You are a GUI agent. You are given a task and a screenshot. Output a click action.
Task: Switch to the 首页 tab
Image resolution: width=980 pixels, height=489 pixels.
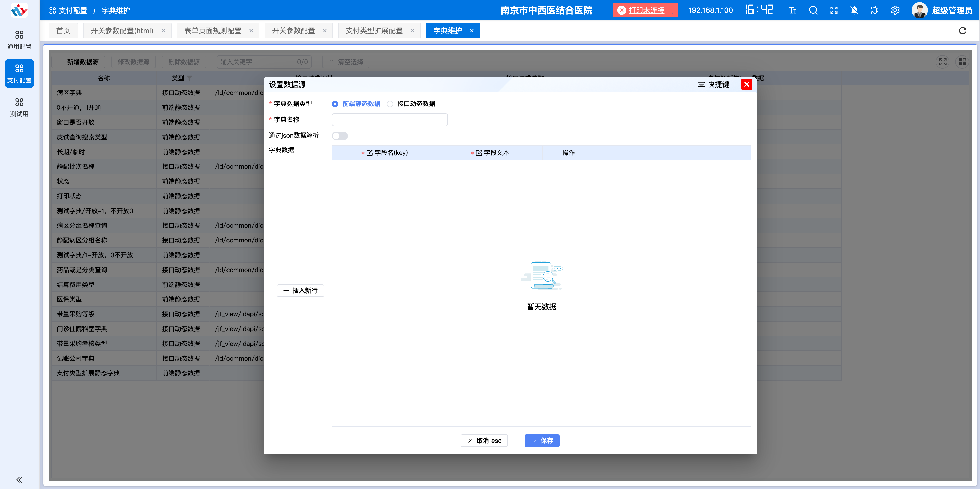point(63,30)
